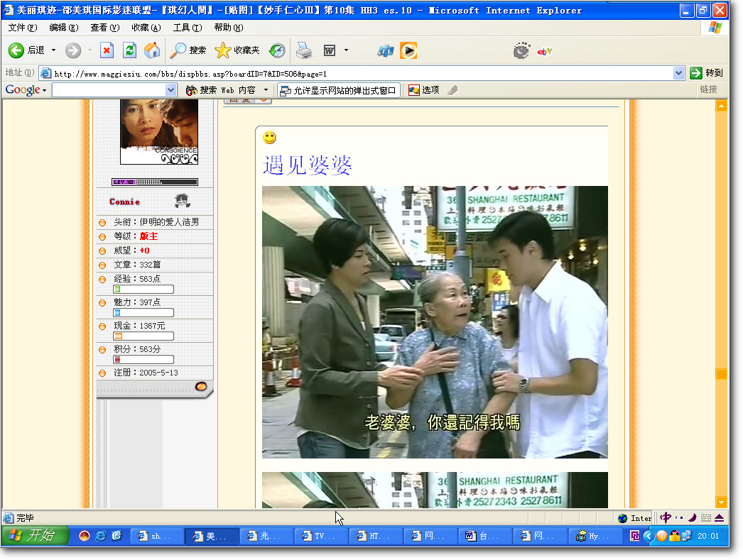Expand the Google search box dropdown

pyautogui.click(x=171, y=90)
